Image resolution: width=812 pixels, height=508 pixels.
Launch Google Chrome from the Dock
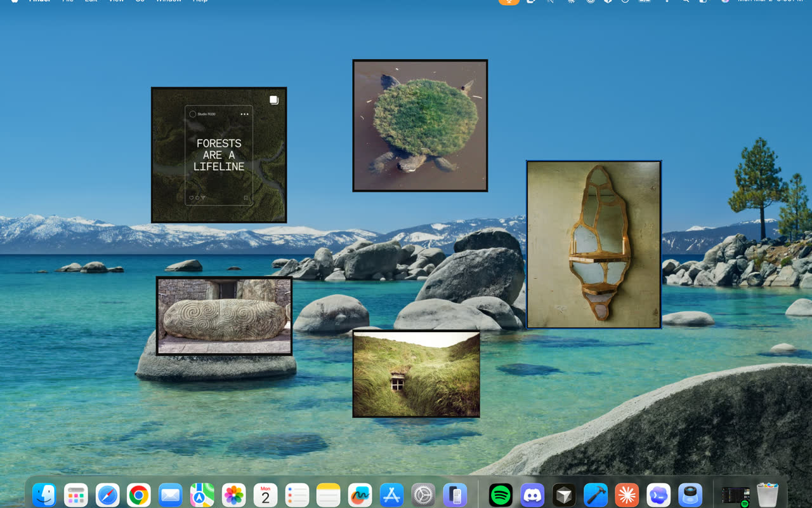[139, 495]
